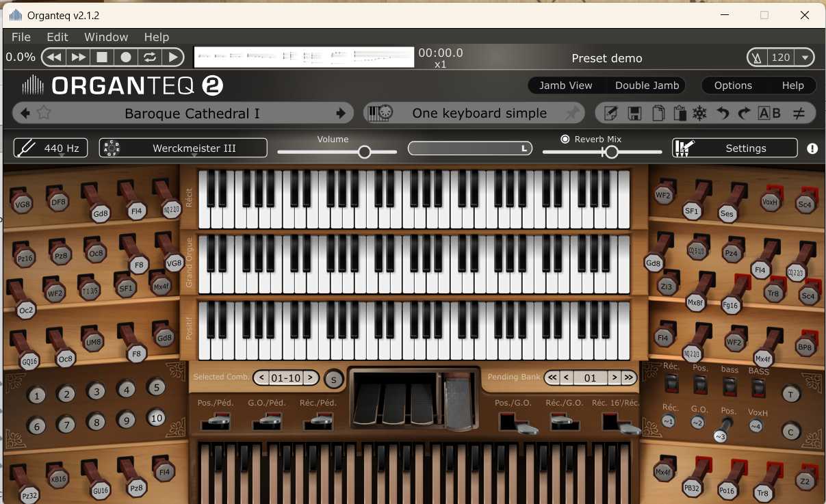Click the copy icon in toolbar
The image size is (826, 504).
click(x=658, y=114)
